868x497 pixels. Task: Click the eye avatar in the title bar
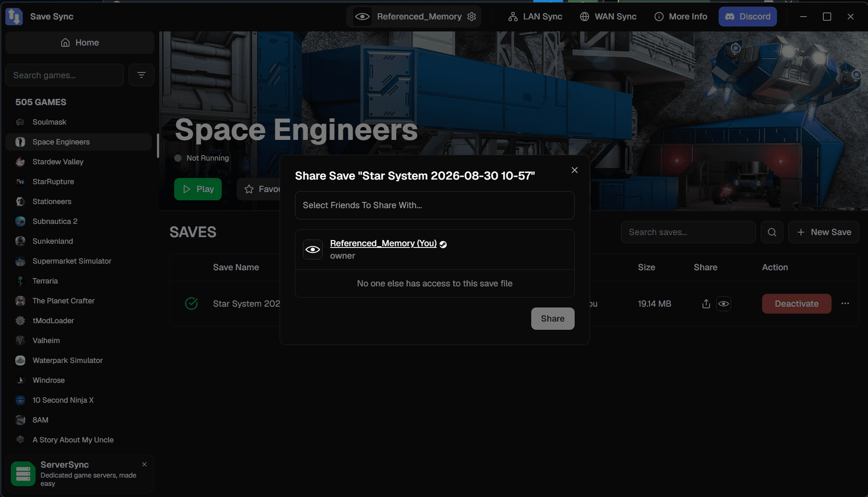click(362, 17)
